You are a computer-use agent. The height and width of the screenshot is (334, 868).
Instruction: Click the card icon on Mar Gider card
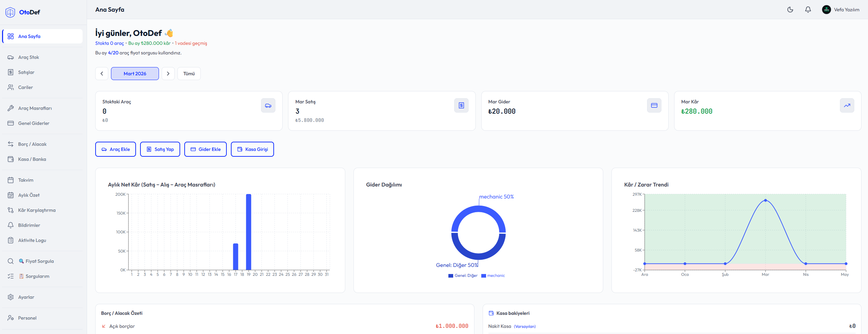[x=654, y=105]
